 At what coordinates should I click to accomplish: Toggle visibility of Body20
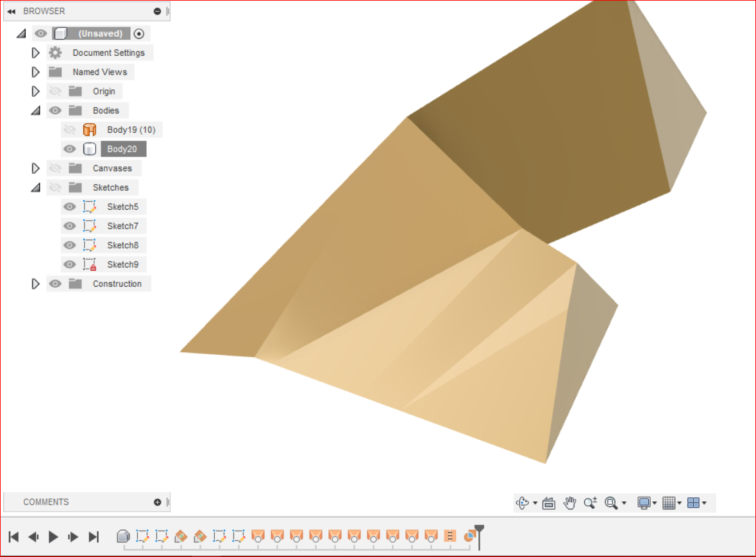[x=69, y=148]
